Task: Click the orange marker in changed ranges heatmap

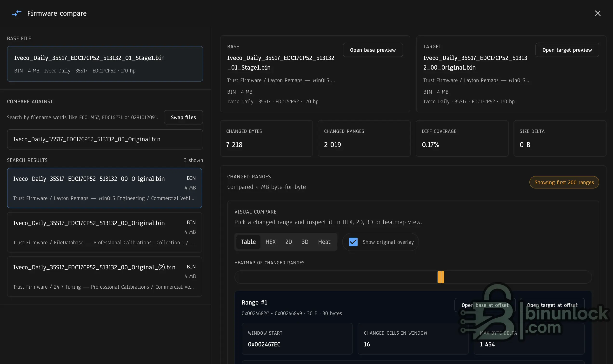Action: click(441, 277)
